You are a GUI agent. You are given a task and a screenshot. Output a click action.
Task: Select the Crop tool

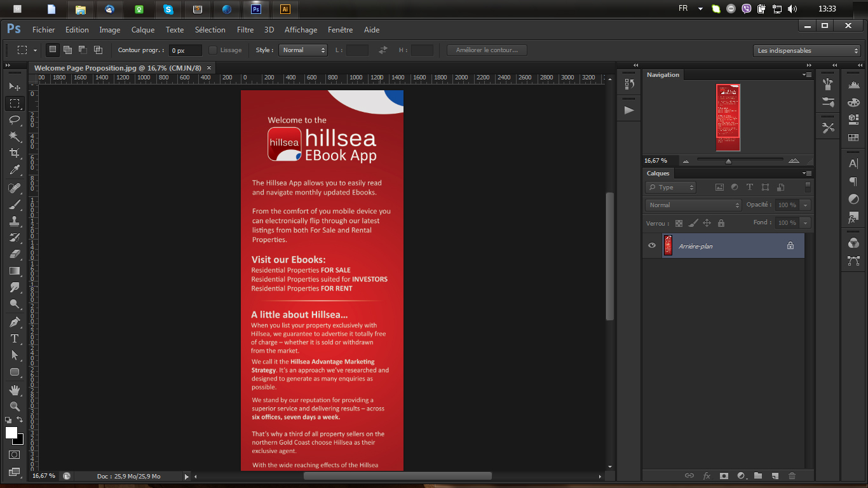coord(15,153)
